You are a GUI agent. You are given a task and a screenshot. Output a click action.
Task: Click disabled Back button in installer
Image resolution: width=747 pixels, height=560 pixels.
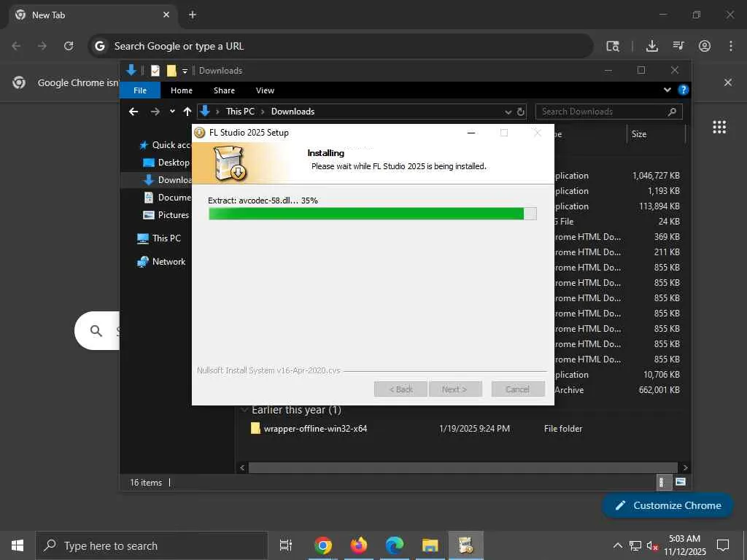(400, 389)
